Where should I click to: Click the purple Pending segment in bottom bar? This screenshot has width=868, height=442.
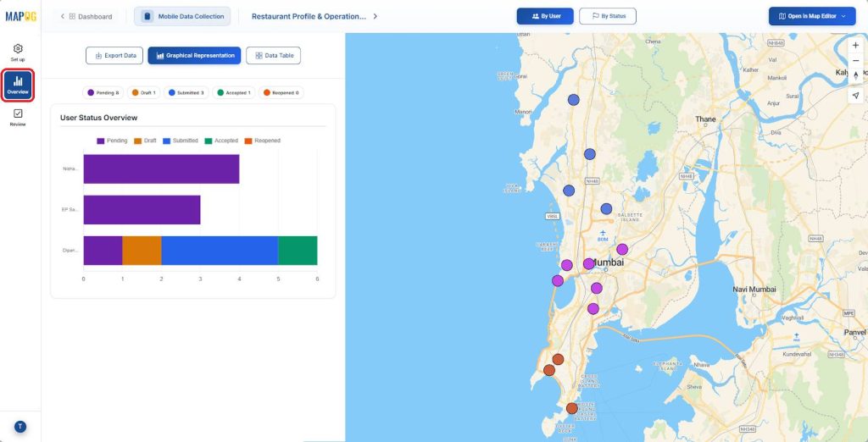coord(103,251)
